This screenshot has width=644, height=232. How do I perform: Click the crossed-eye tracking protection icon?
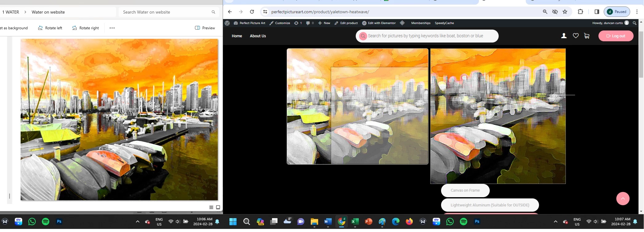(555, 12)
